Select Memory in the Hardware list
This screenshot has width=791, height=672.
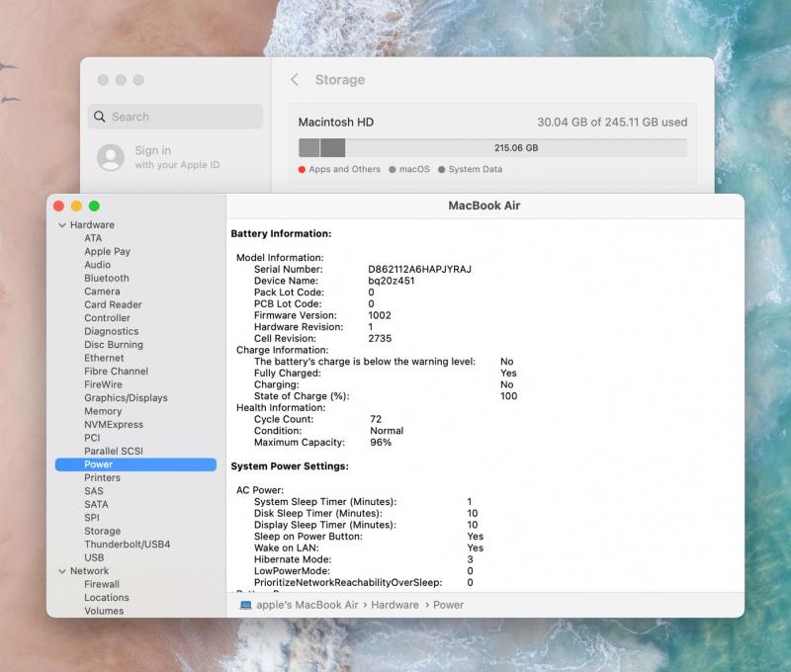[x=103, y=411]
